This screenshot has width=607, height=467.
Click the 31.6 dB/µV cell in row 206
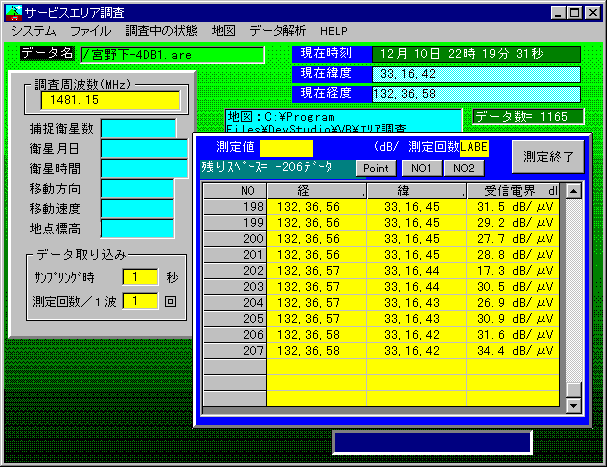point(513,335)
